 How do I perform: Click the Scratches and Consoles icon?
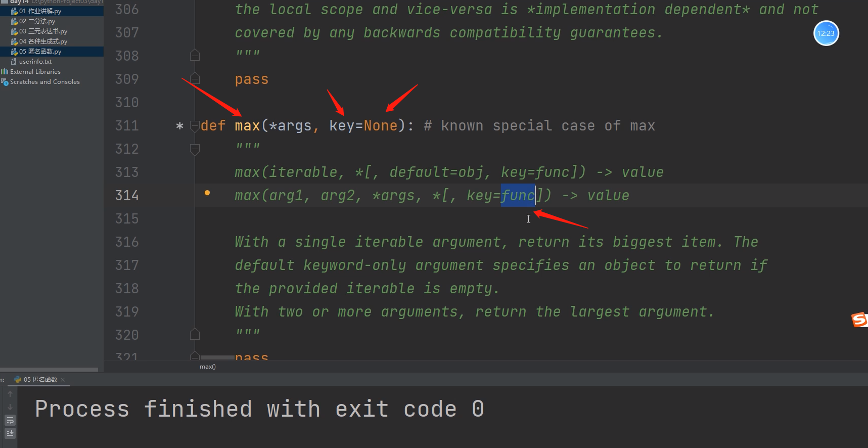pyautogui.click(x=5, y=82)
